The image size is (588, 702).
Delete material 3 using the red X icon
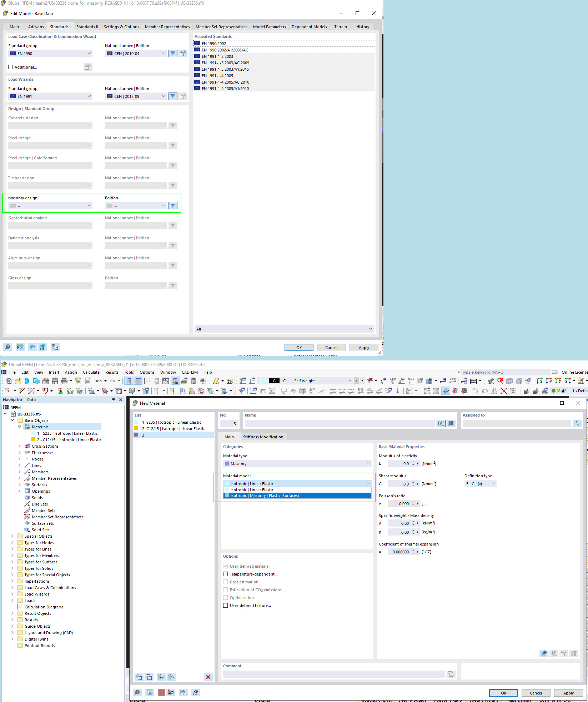tap(208, 677)
